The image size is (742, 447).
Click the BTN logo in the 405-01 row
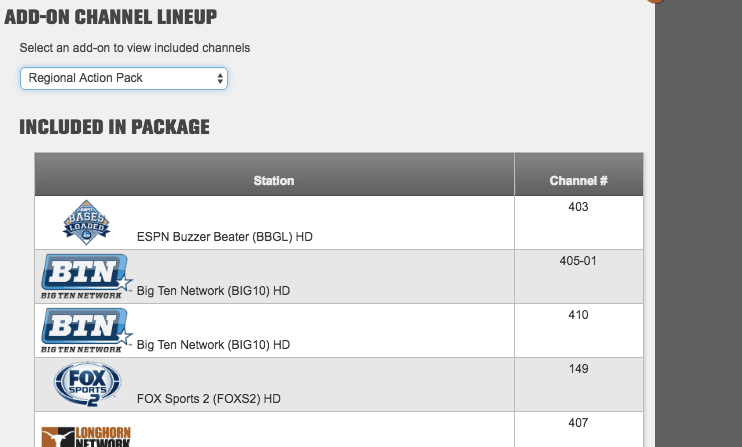point(87,277)
